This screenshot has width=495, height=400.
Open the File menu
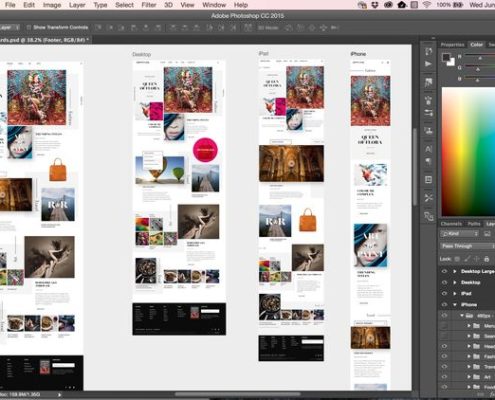point(10,5)
